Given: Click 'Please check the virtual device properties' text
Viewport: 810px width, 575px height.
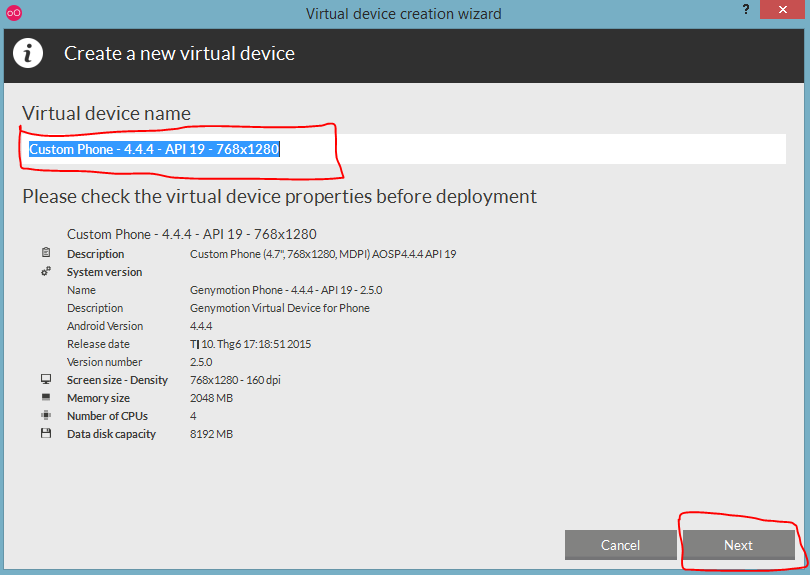Looking at the screenshot, I should tap(279, 197).
